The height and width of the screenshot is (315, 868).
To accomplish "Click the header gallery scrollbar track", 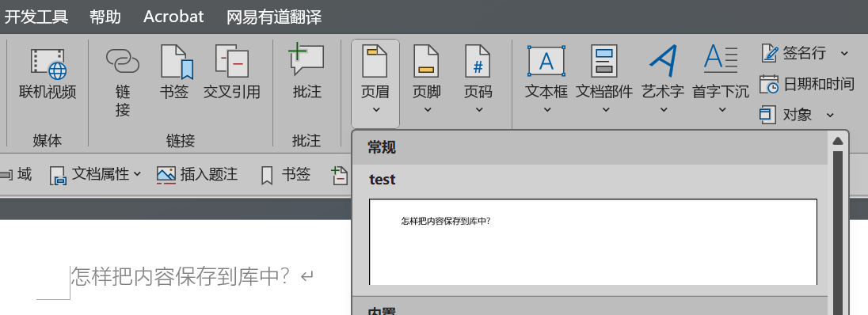I will click(x=838, y=233).
